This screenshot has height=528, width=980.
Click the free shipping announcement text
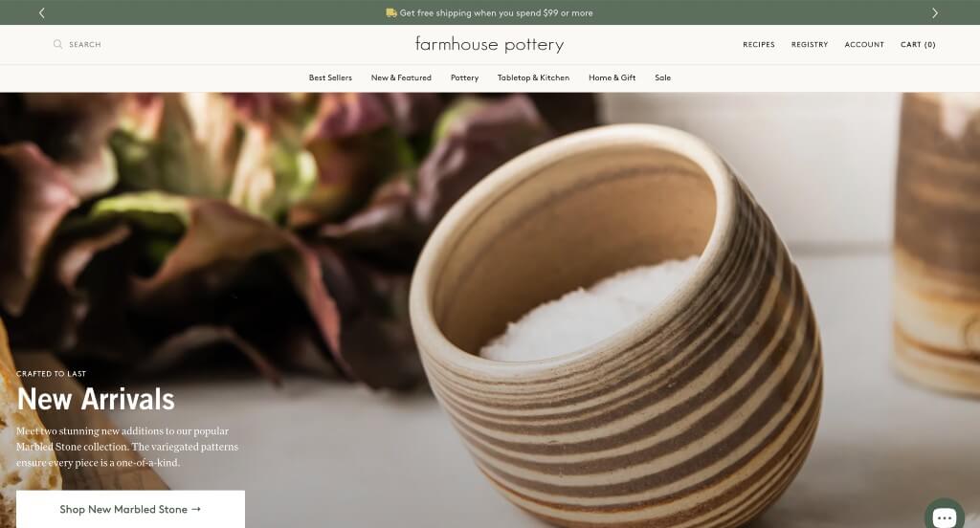(x=497, y=12)
